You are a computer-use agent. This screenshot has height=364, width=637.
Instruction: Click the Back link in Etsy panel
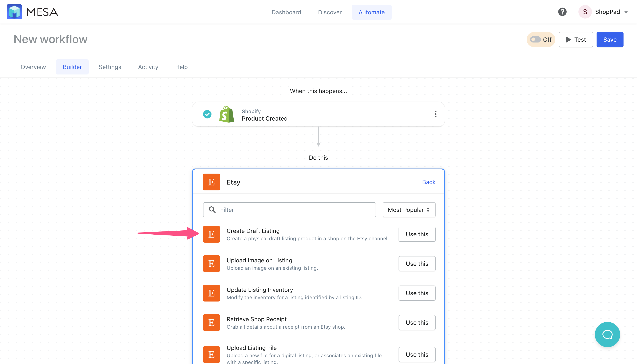[429, 182]
